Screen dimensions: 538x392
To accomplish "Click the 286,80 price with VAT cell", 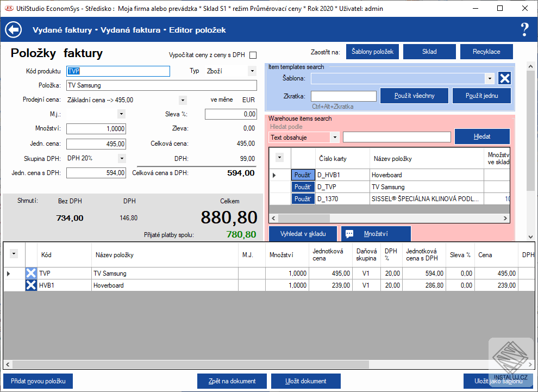I will coord(424,285).
